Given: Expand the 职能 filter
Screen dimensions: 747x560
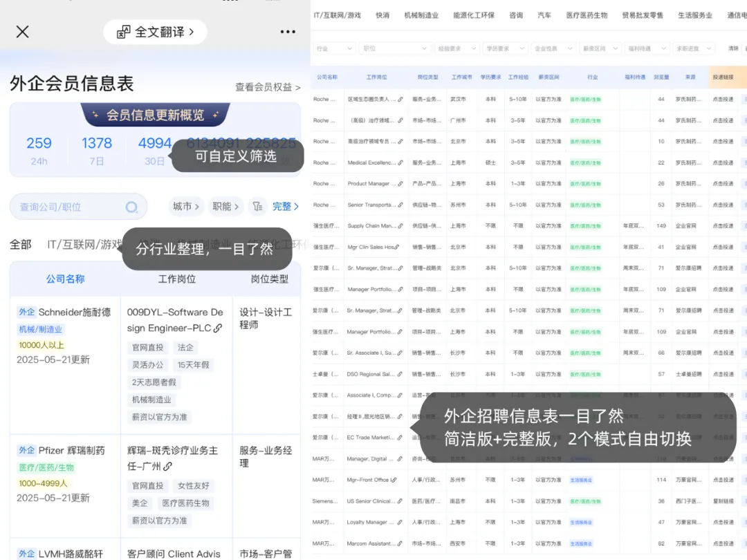Looking at the screenshot, I should (x=225, y=207).
